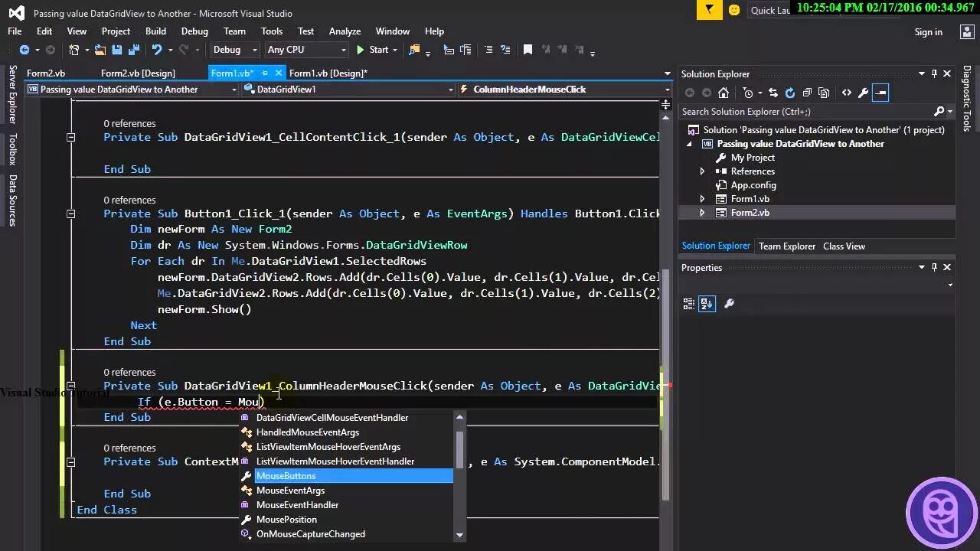Image resolution: width=980 pixels, height=551 pixels.
Task: Click the uncomment selected lines icon
Action: (505, 50)
